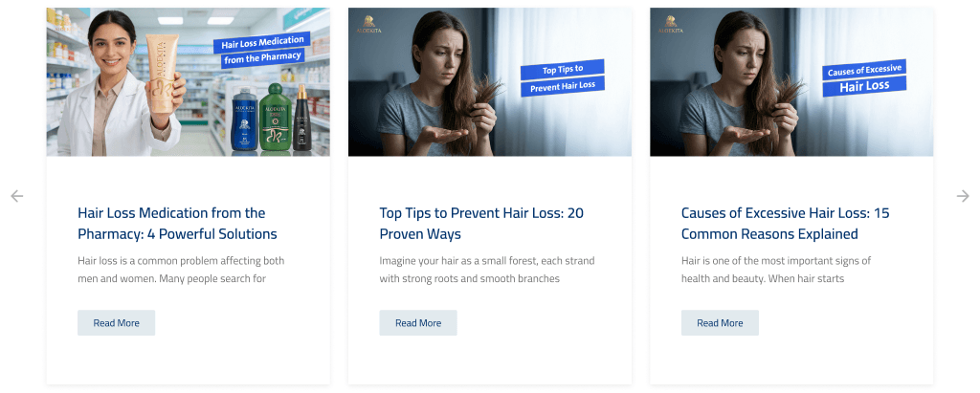Click Read More under the 20 Proven Ways post
The image size is (980, 393).
(418, 323)
